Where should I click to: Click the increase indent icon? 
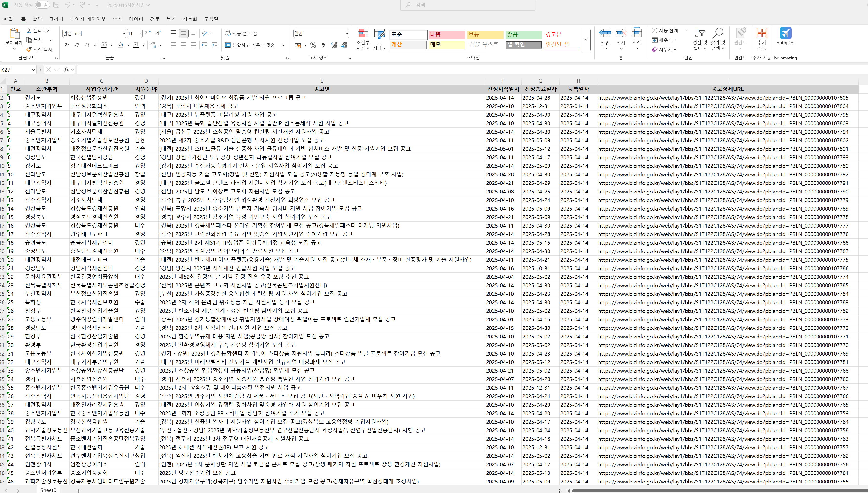pos(214,45)
